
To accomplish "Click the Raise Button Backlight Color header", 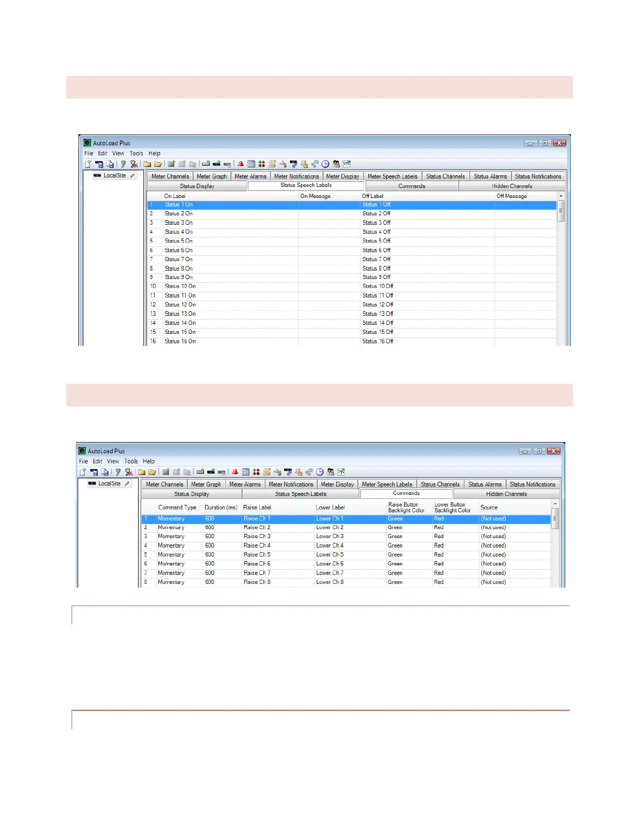I will pyautogui.click(x=409, y=508).
